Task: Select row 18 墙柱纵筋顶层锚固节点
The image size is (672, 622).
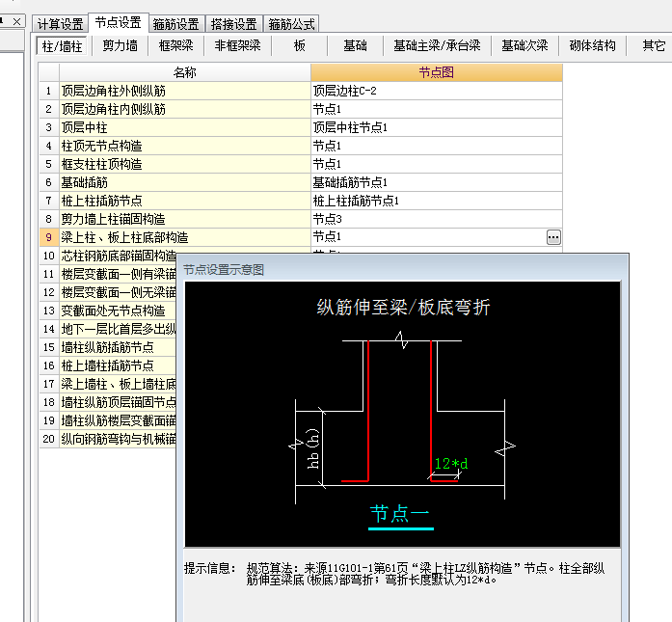Action: coord(118,402)
